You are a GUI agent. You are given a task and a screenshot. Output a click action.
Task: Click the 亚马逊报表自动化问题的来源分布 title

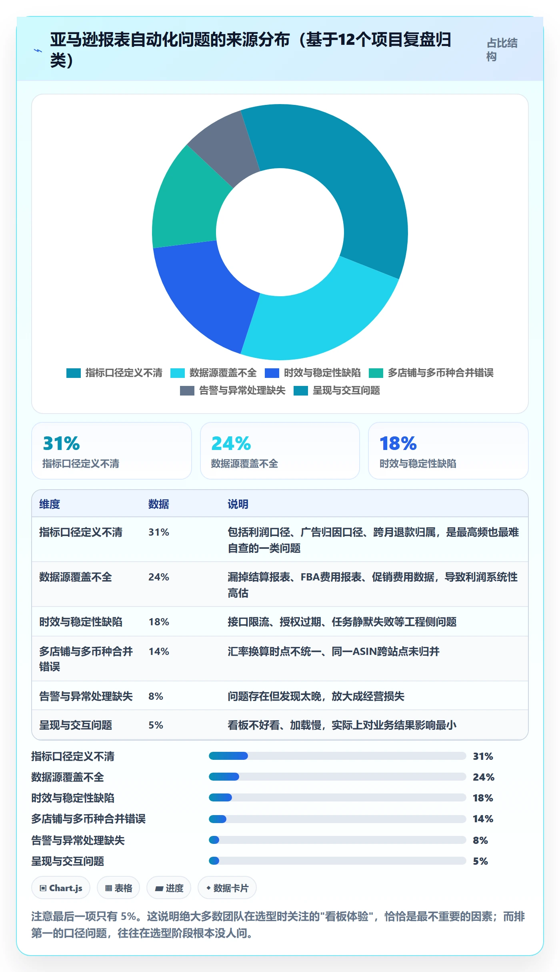click(250, 50)
